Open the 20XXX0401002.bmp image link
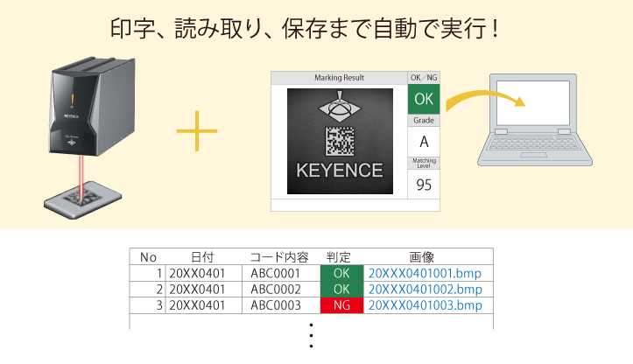Screen dimensions: 633x364 point(425,289)
